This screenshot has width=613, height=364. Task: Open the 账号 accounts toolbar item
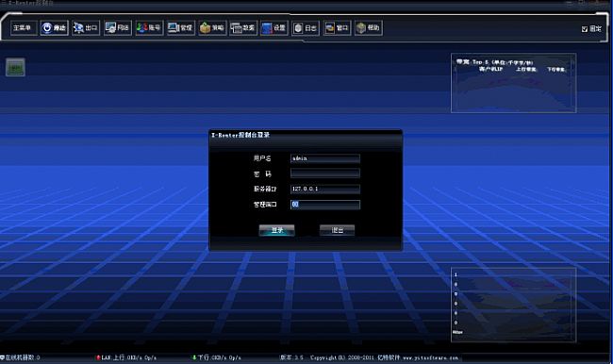pyautogui.click(x=149, y=27)
